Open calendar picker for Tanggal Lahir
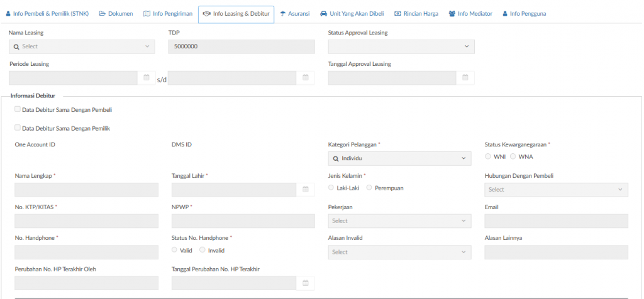Viewport: 644px width, 299px height. pyautogui.click(x=306, y=189)
